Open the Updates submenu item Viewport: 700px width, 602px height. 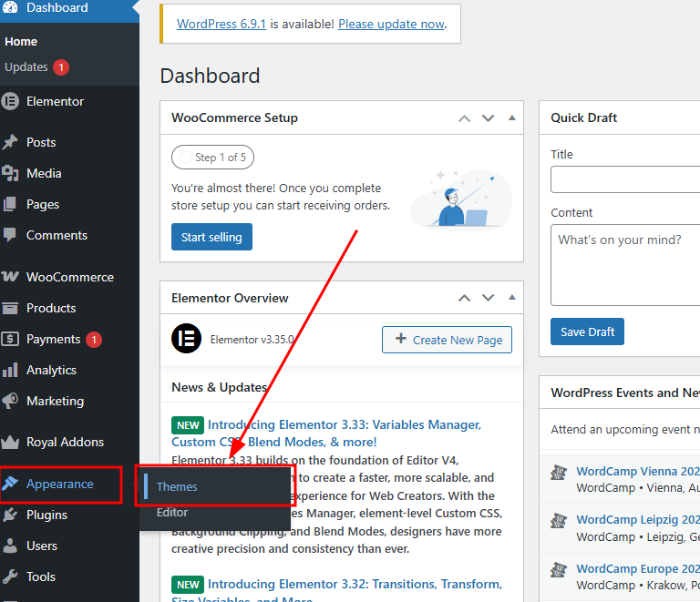(26, 66)
